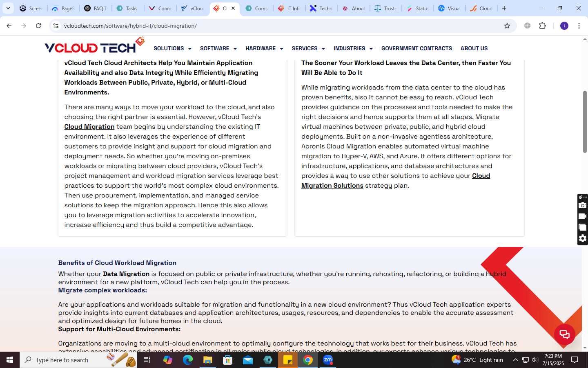The width and height of the screenshot is (588, 368).
Task: Click the address bar URL
Action: (x=130, y=26)
